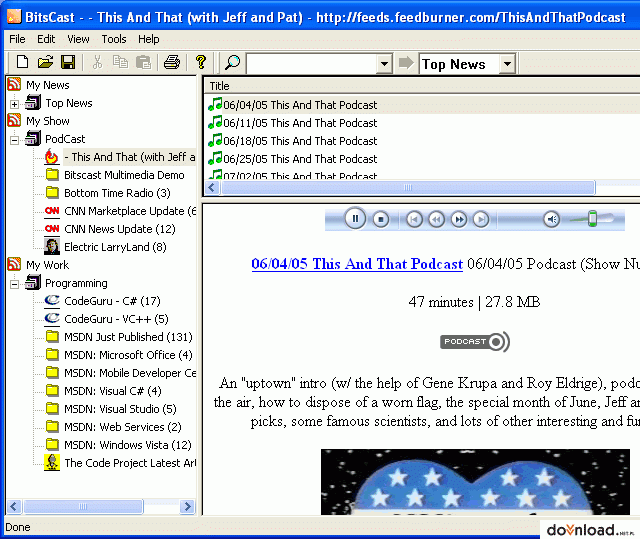
Task: Click inside the search text field
Action: 312,64
